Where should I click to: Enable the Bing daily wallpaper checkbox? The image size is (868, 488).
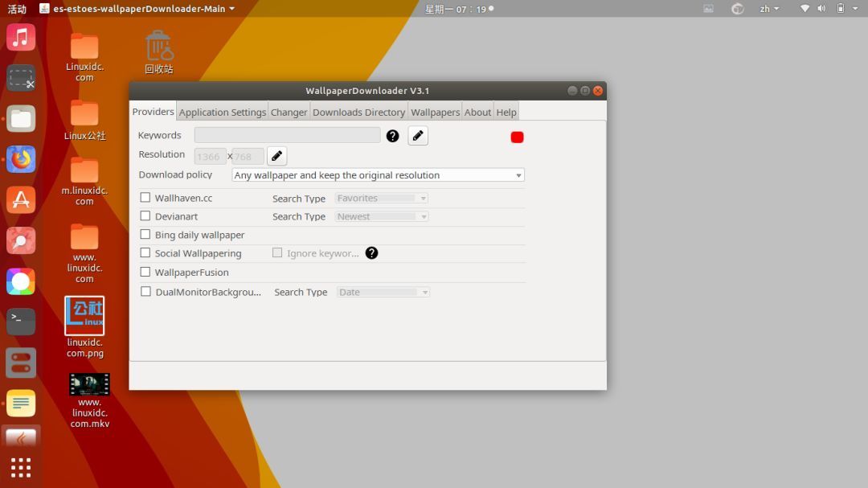tap(145, 234)
